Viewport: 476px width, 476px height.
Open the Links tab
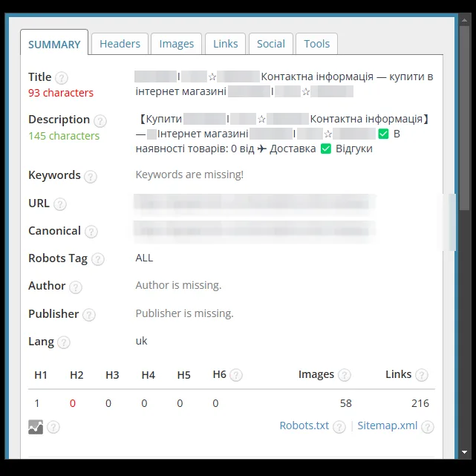225,44
